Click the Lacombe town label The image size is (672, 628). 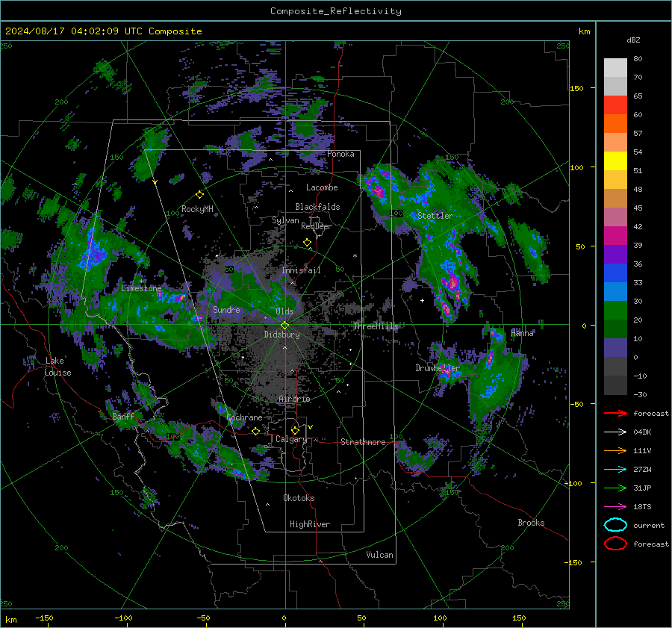coord(322,187)
